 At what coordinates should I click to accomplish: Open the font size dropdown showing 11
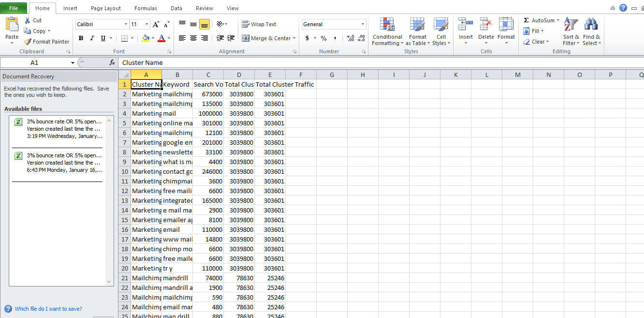[146, 24]
